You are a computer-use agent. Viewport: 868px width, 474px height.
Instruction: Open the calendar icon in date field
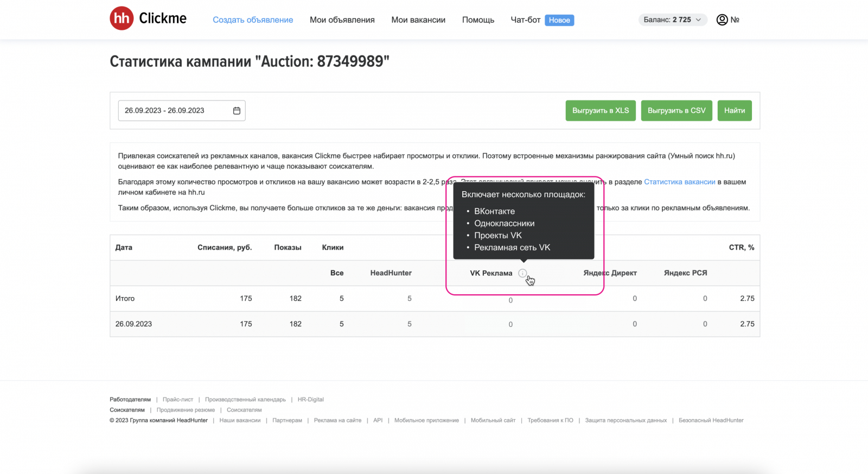pyautogui.click(x=237, y=111)
